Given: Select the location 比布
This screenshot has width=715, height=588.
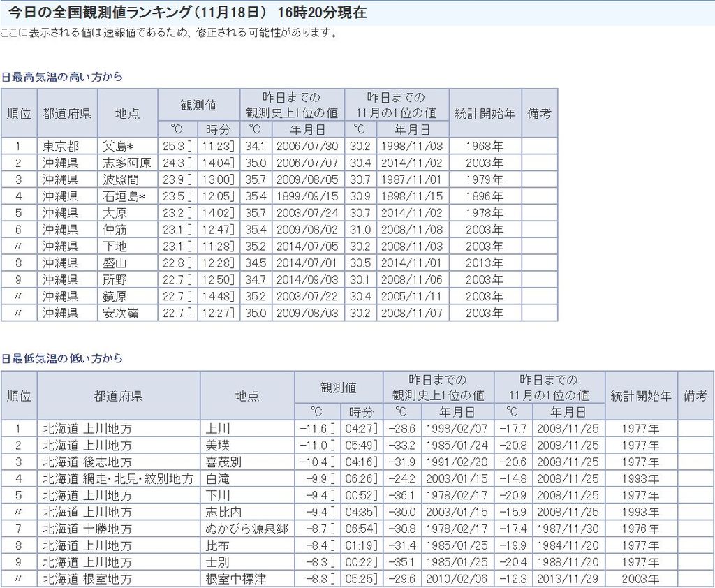Looking at the screenshot, I should point(218,545).
